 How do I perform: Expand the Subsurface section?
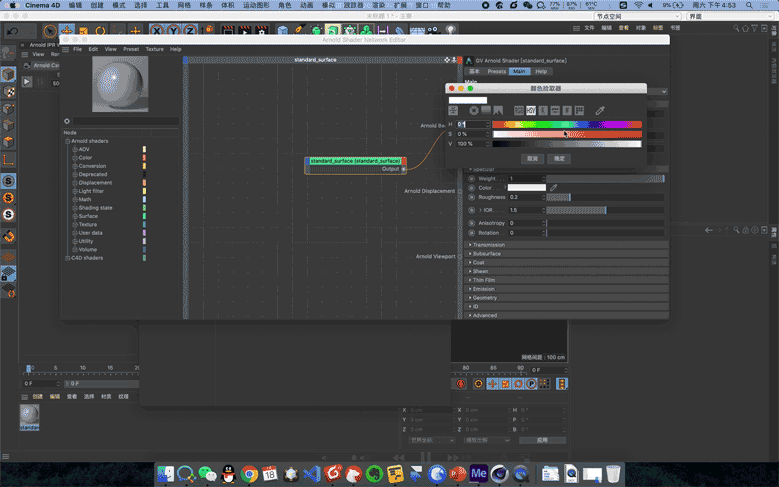(566, 254)
